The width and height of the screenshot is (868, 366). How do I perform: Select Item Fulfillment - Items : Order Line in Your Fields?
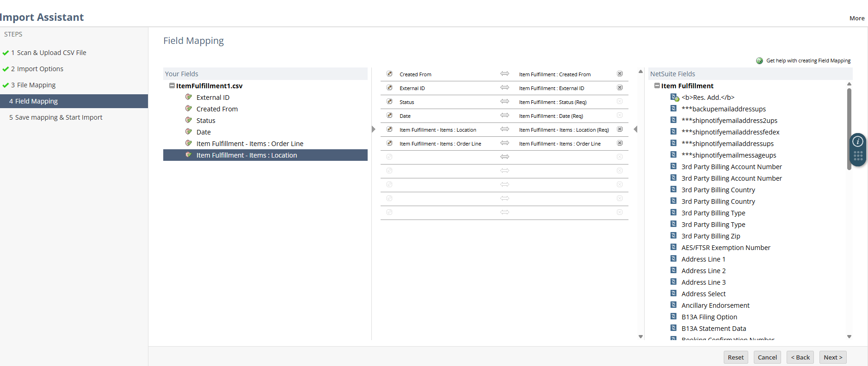(250, 144)
